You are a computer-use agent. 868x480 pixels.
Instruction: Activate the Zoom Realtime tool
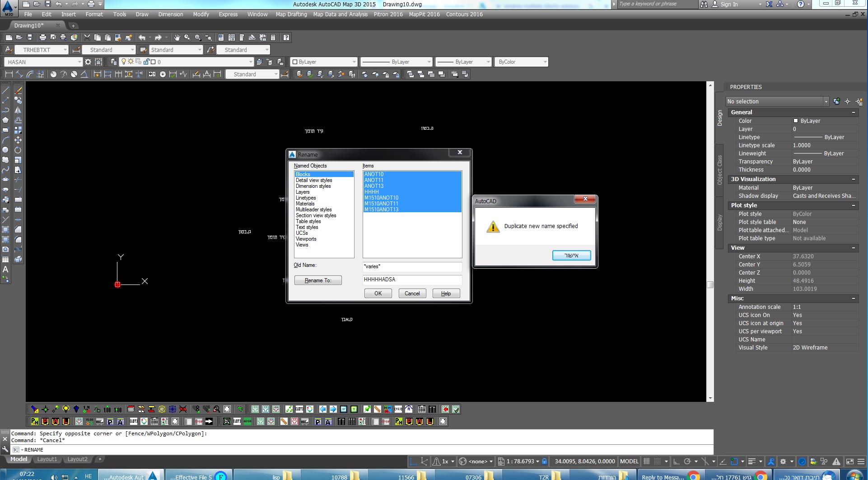[187, 37]
